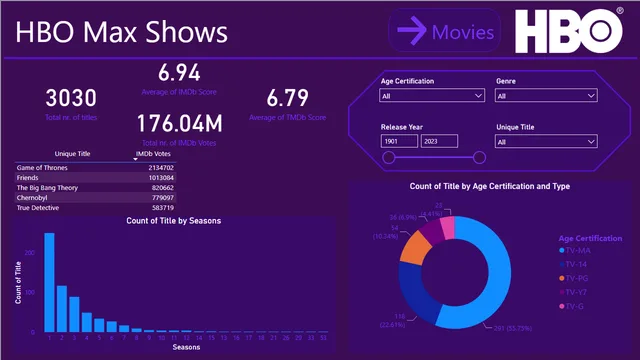Click the Count of Title by Seasons title
Viewport: 640px width, 360px height.
click(x=173, y=221)
